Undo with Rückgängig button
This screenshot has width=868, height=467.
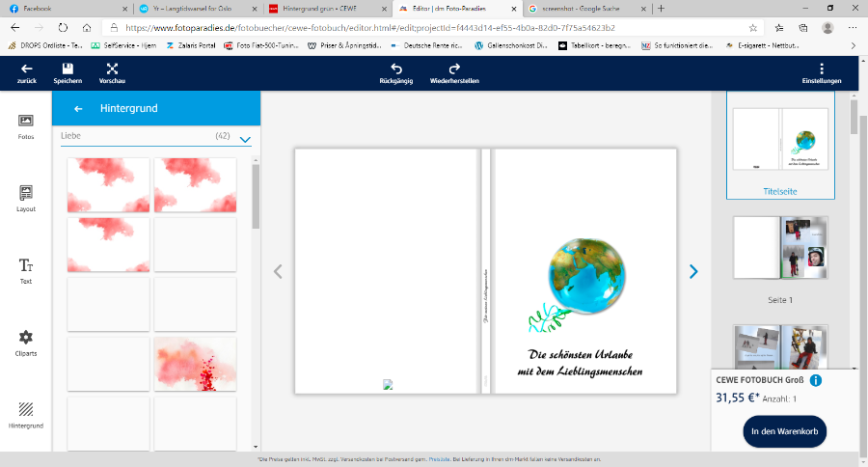[396, 73]
